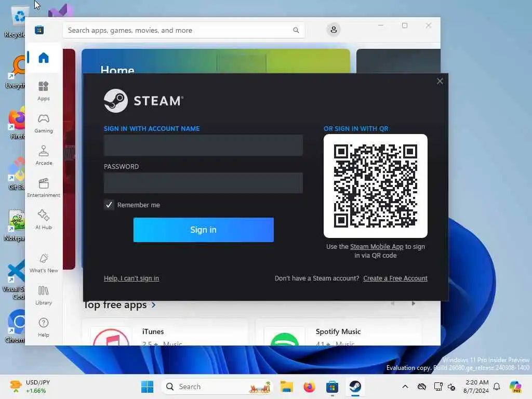Open File Explorer from taskbar
The width and height of the screenshot is (532, 399).
coord(286,387)
